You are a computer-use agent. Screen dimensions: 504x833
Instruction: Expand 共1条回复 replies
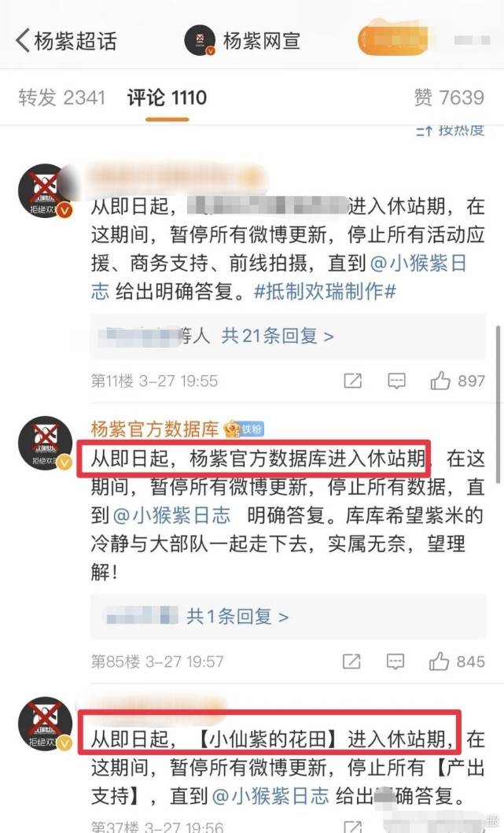click(x=237, y=616)
